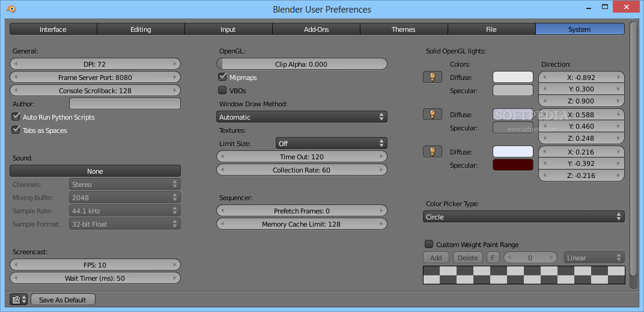Switch to the Add-Ons tab
Image resolution: width=644 pixels, height=312 pixels.
point(316,29)
